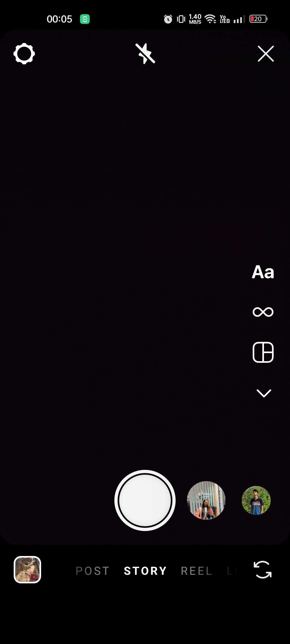Image resolution: width=290 pixels, height=644 pixels.
Task: Flip between front and rear camera
Action: click(x=263, y=569)
